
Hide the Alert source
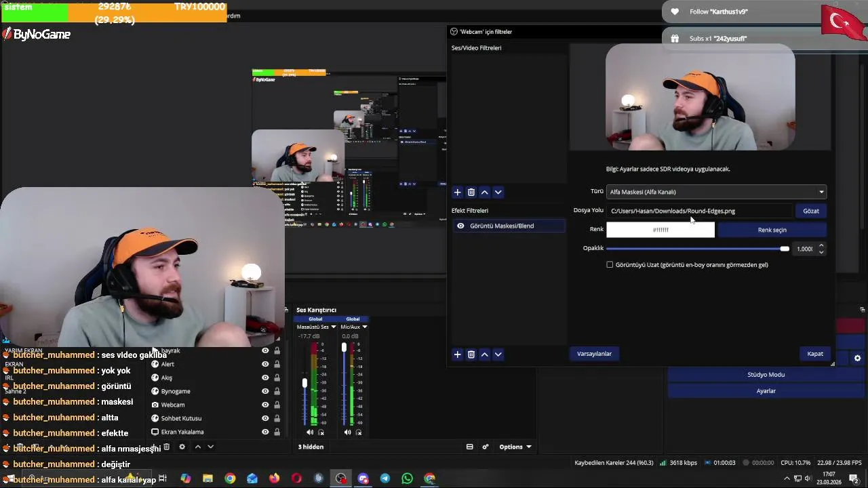(265, 364)
